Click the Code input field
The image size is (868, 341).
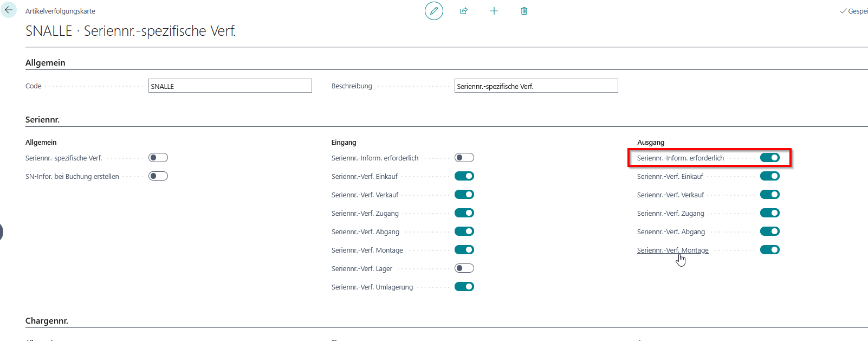click(x=230, y=86)
